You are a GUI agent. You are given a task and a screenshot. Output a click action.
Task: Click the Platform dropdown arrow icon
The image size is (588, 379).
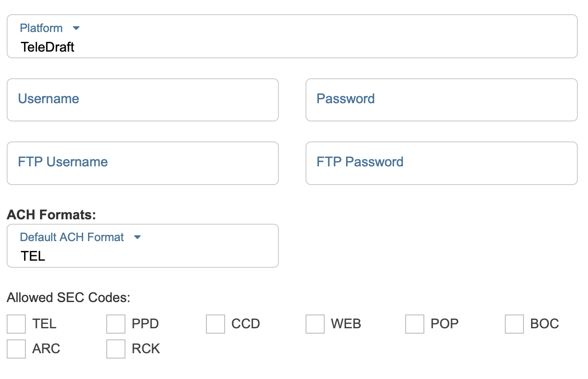pyautogui.click(x=76, y=28)
